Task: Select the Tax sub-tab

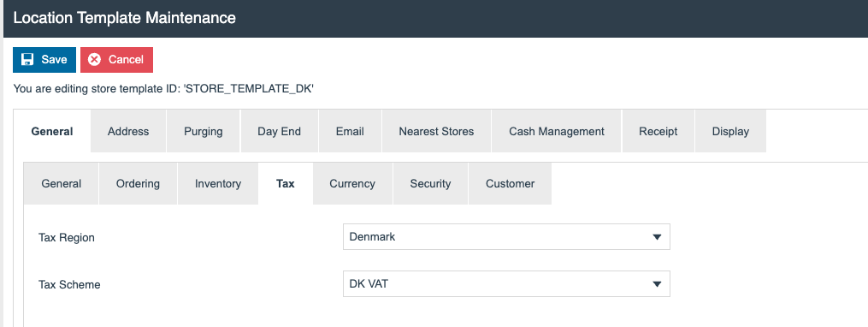Action: click(x=285, y=183)
